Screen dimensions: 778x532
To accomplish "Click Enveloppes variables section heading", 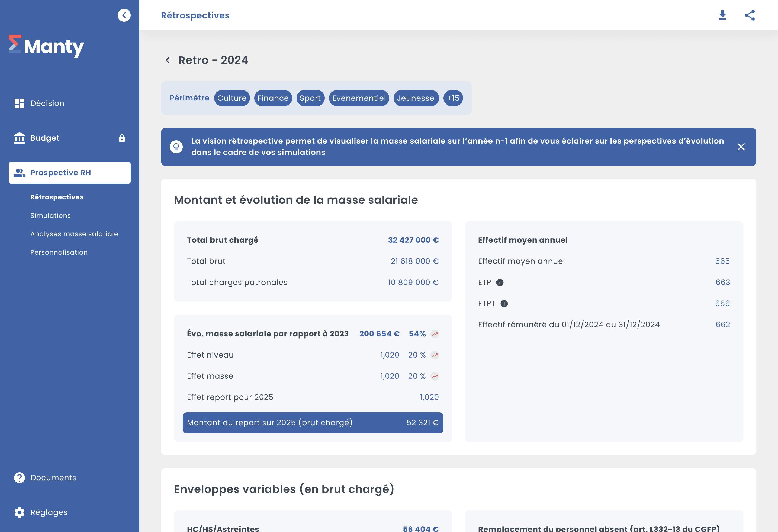I will pyautogui.click(x=284, y=489).
